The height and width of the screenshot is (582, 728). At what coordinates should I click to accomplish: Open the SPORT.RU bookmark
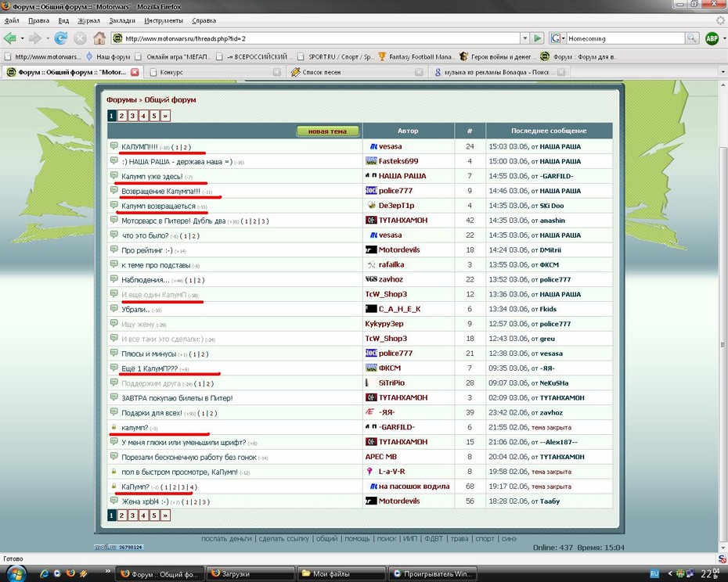335,56
